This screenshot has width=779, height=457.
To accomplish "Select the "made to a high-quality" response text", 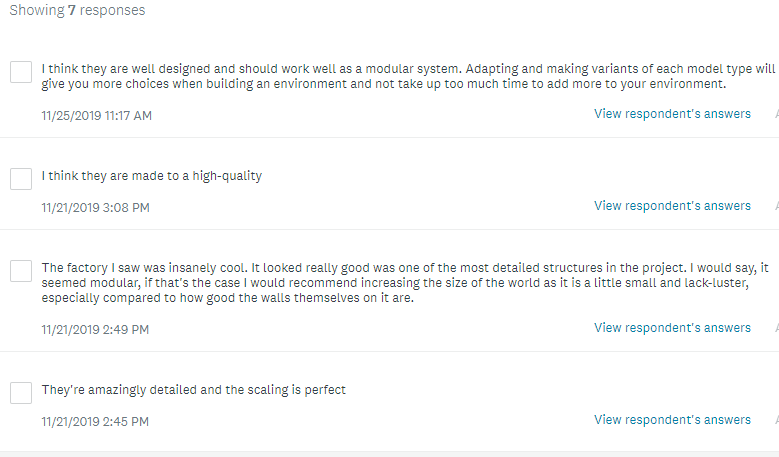I will click(152, 176).
